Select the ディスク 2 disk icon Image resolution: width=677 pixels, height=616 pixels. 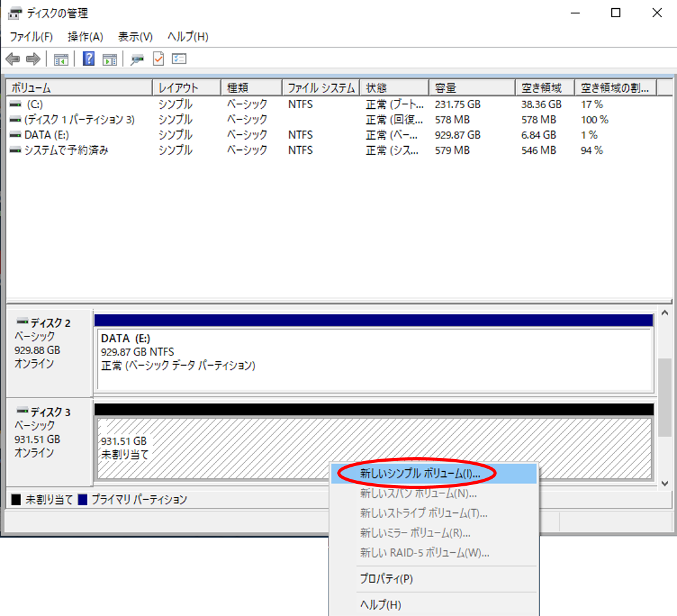click(x=22, y=321)
